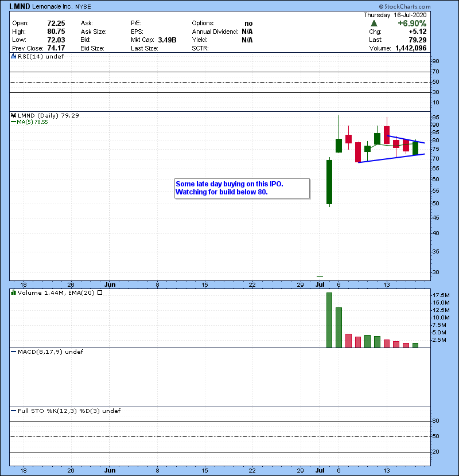The height and width of the screenshot is (476, 459).
Task: Click the MACD(8,17,9) blue legend dash
Action: [x=13, y=352]
